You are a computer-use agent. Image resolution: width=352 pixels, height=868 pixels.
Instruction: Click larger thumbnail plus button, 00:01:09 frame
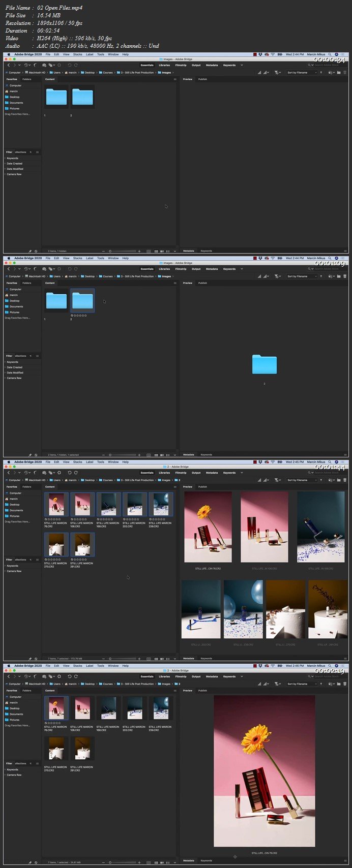click(x=139, y=455)
